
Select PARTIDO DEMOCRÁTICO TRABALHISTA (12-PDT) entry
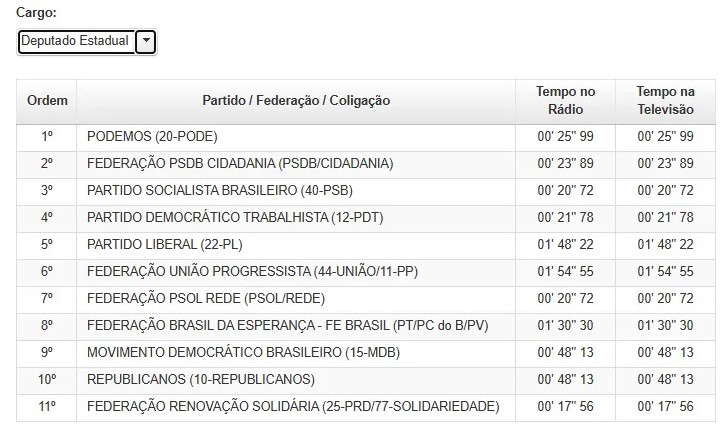(366, 218)
